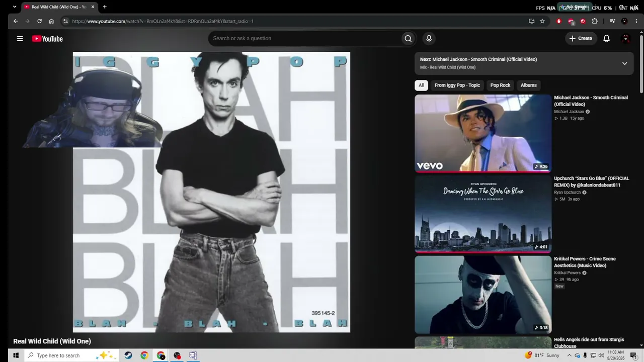The width and height of the screenshot is (644, 362).
Task: Visit the Ryan Upchurch channel
Action: (567, 192)
